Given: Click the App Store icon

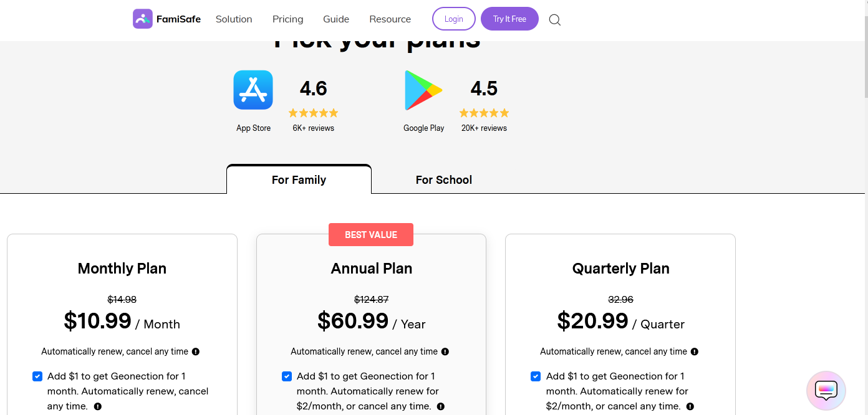Looking at the screenshot, I should [253, 90].
